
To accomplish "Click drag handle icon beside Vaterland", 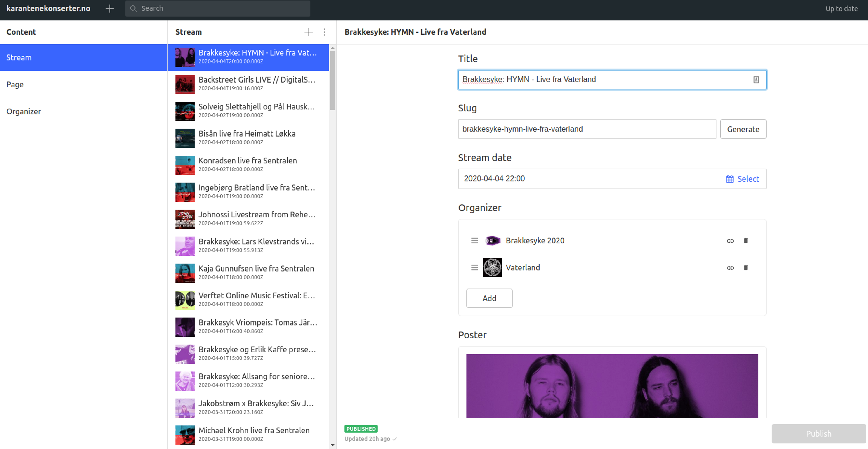I will (474, 268).
